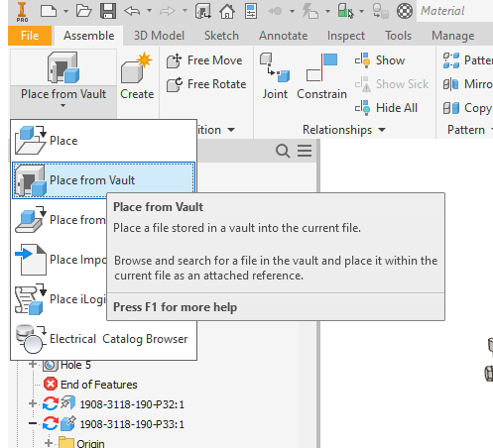Select 1908-3118-190-P33:1 in the tree

pyautogui.click(x=132, y=424)
